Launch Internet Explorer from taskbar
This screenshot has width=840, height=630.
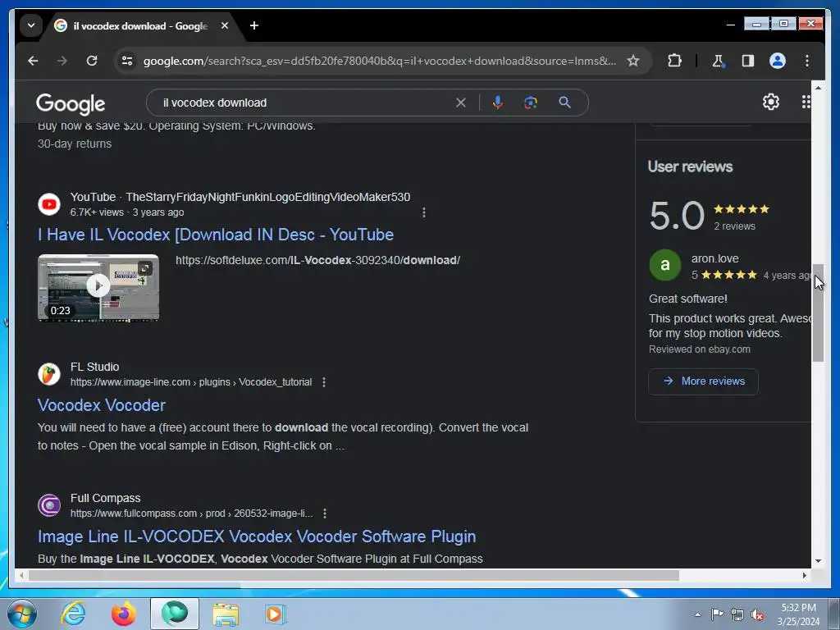(73, 614)
